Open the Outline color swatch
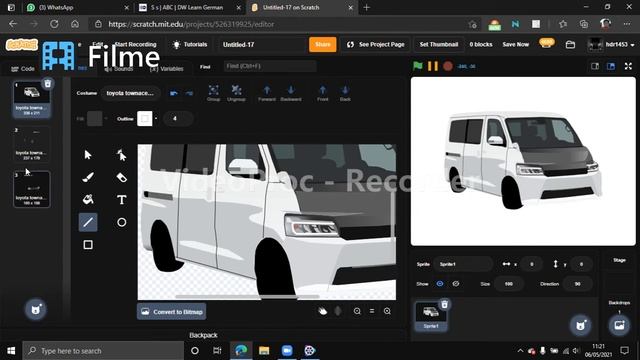The image size is (640, 360). [144, 119]
